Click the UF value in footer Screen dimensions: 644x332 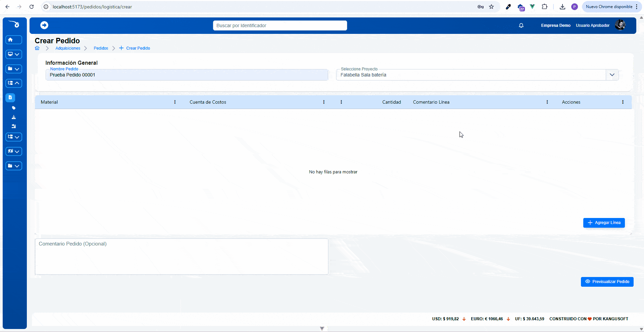click(x=530, y=319)
